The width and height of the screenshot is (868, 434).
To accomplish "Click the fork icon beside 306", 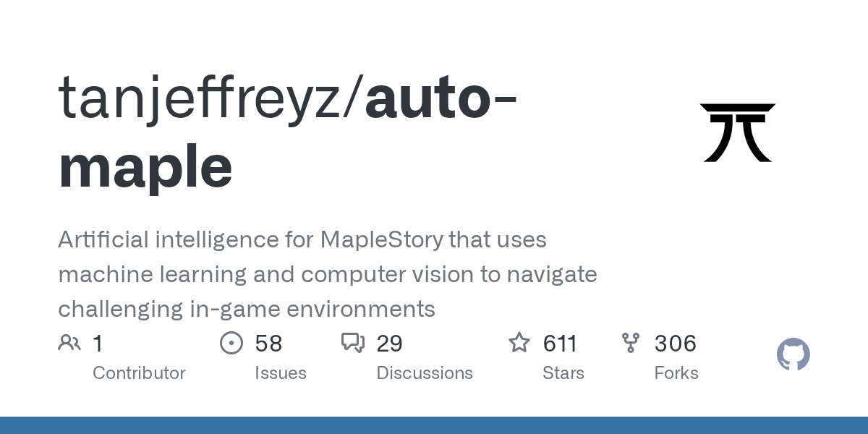I will tap(631, 343).
